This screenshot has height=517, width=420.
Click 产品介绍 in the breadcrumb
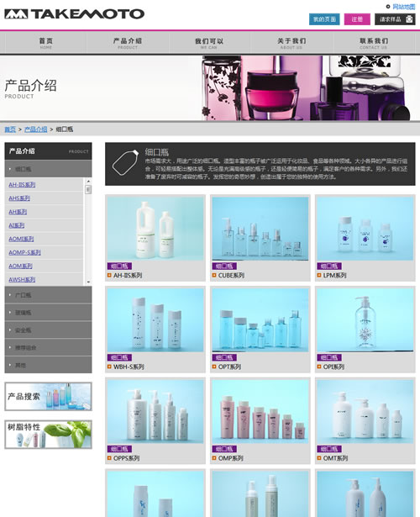point(35,129)
